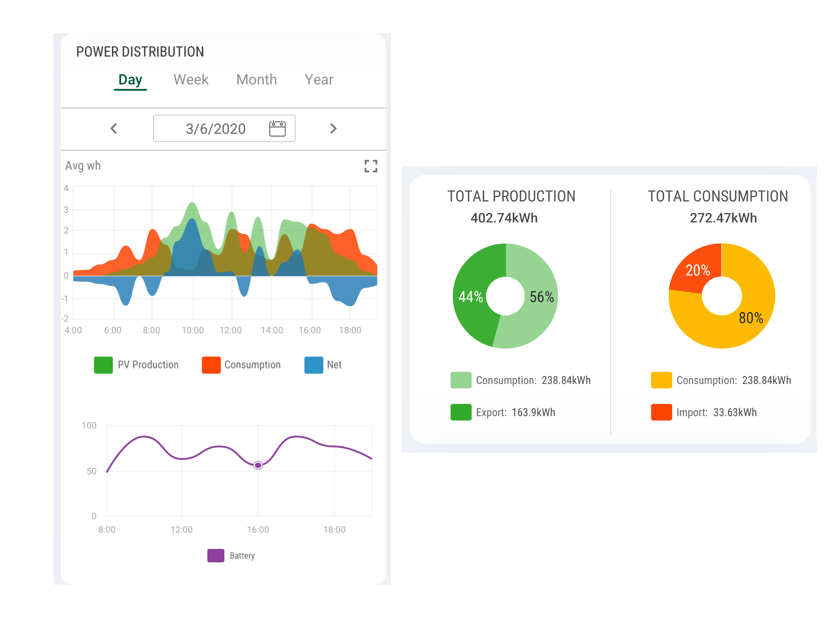The image size is (840, 618).
Task: Click the POWER DISTRIBUTION heading
Action: [x=140, y=52]
